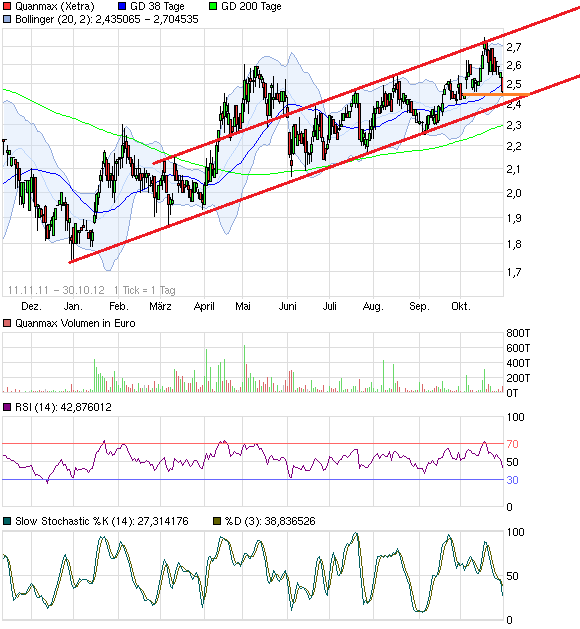Viewport: 580px width, 629px height.
Task: Click the 'Sep.' month axis label
Action: point(419,307)
